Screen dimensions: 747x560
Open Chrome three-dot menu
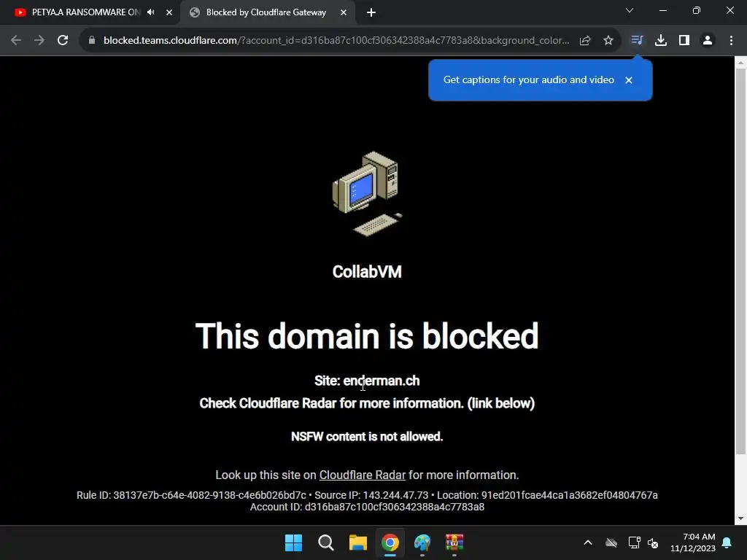[731, 41]
